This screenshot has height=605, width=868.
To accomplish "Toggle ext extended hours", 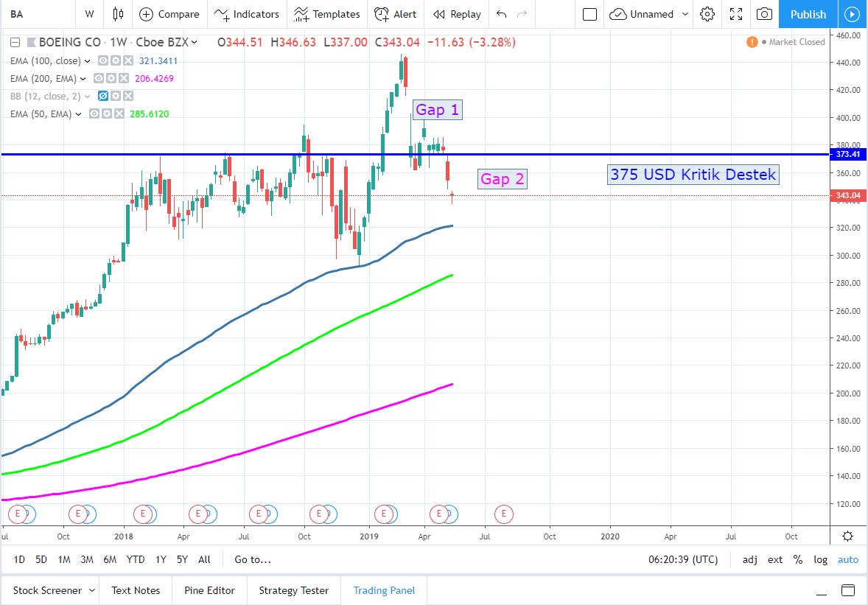I will point(775,559).
